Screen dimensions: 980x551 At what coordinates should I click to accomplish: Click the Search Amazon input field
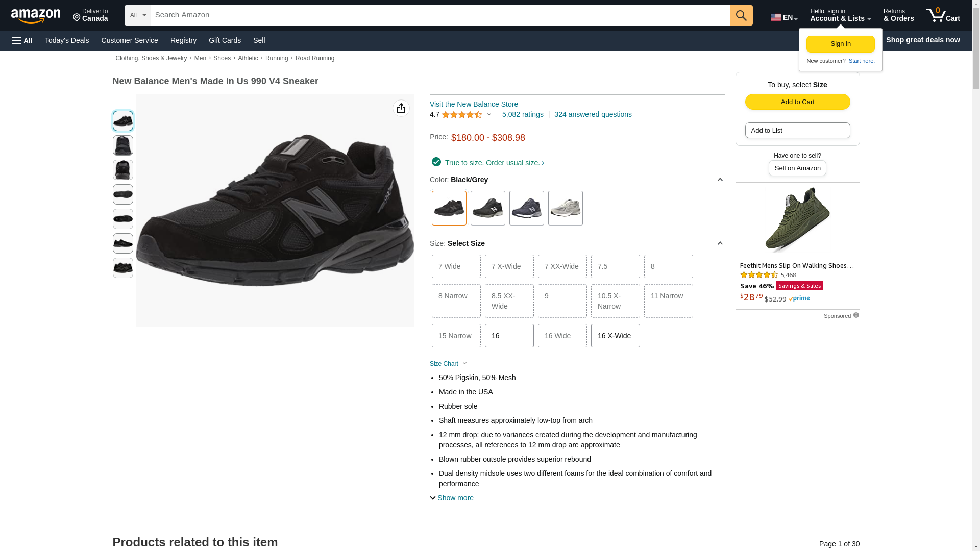click(x=439, y=15)
